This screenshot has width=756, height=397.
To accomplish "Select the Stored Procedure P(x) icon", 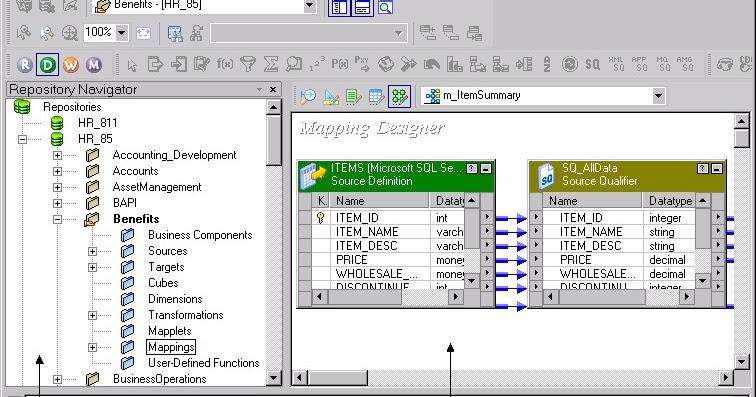I will [x=339, y=64].
